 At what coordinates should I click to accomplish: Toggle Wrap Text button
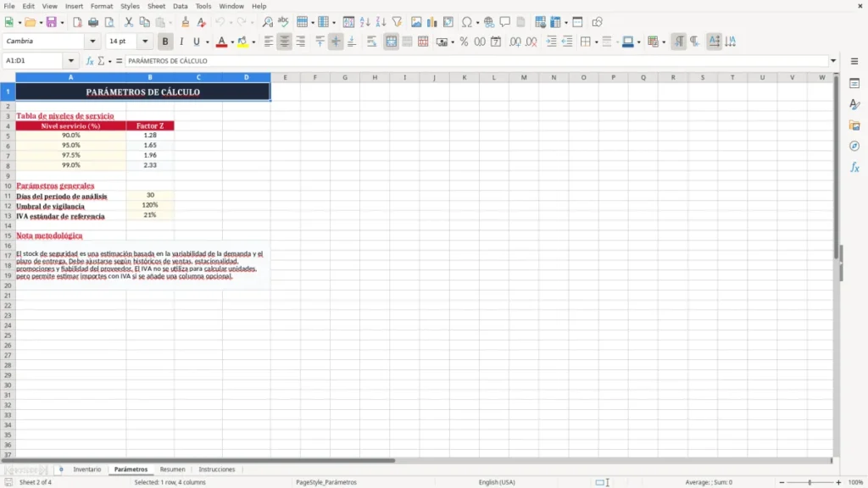pyautogui.click(x=371, y=42)
